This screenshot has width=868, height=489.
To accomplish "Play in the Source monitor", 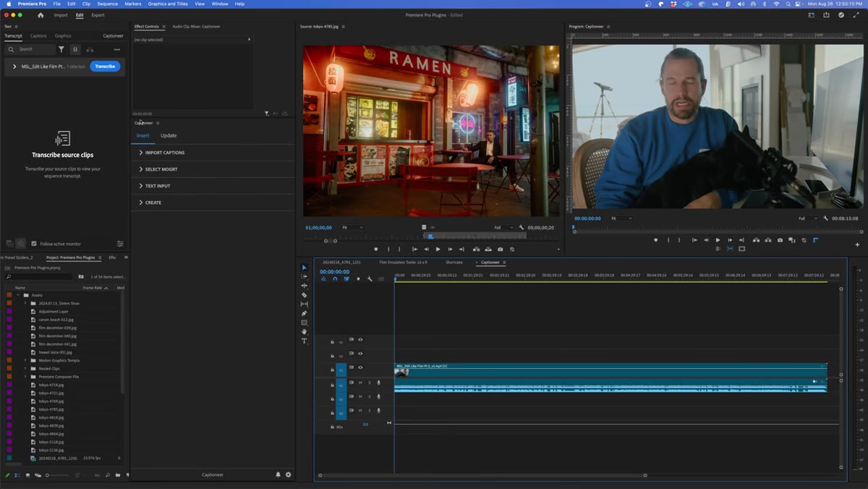I will pos(438,250).
